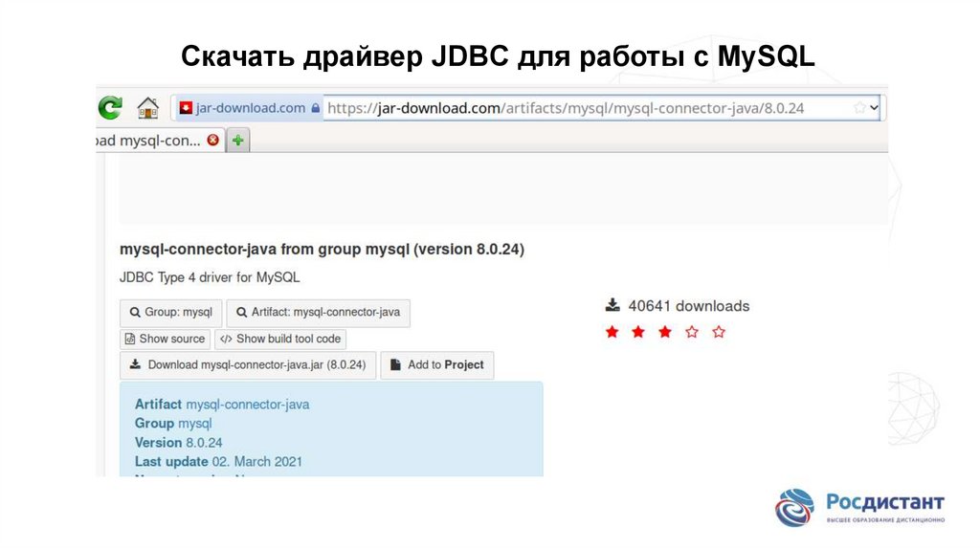Click the downloads icon beside 40641 downloads

pyautogui.click(x=612, y=305)
